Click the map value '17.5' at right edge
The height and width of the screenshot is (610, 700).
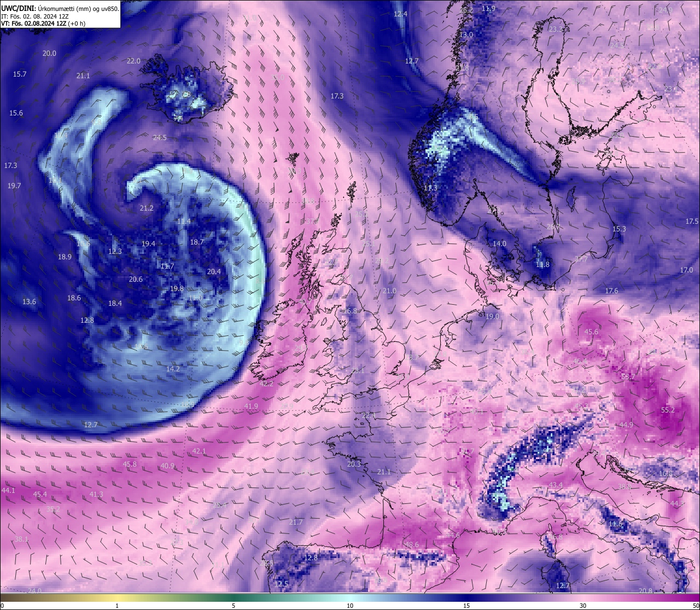click(692, 221)
